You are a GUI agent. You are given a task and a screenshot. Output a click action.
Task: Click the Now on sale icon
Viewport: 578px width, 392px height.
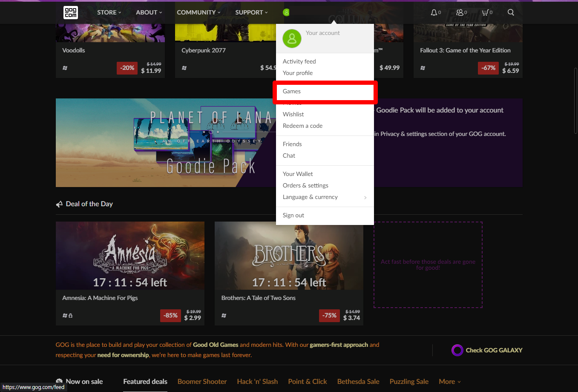(x=59, y=381)
